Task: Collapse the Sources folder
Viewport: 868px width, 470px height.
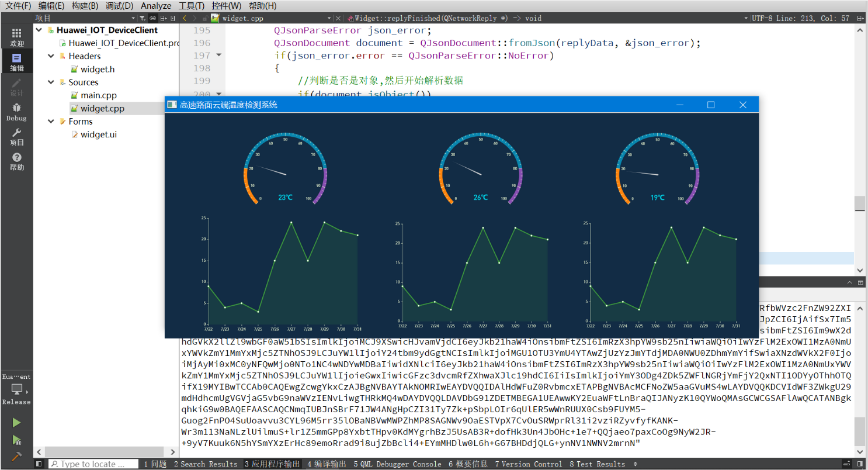Action: 51,82
